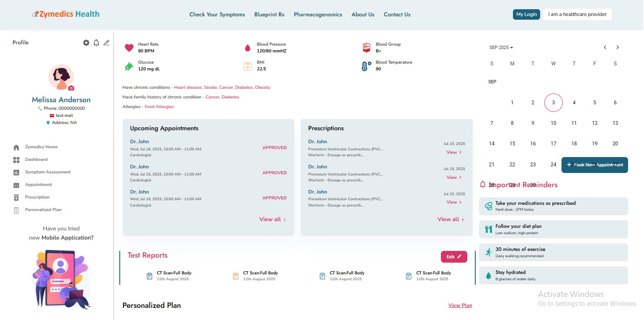The width and height of the screenshot is (644, 320).
Task: Click the Symptom Assessment chart icon
Action: pyautogui.click(x=17, y=172)
